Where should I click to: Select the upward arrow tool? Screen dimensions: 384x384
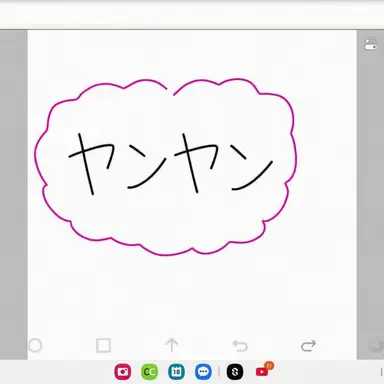pos(172,345)
